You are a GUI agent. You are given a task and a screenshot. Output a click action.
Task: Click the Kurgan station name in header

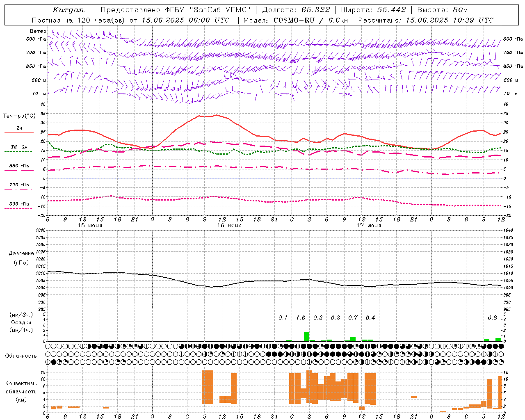[68, 10]
